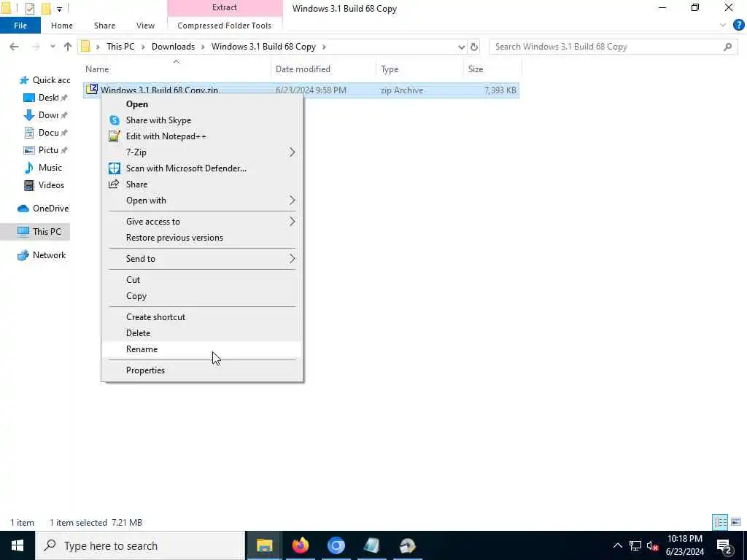Open recent locations dropdown arrow

(53, 47)
